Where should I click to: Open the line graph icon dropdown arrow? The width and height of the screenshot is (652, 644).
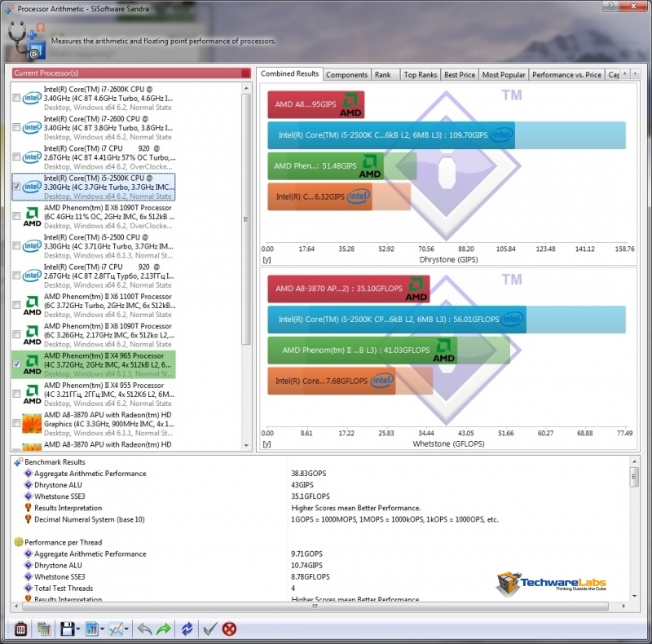(x=126, y=629)
